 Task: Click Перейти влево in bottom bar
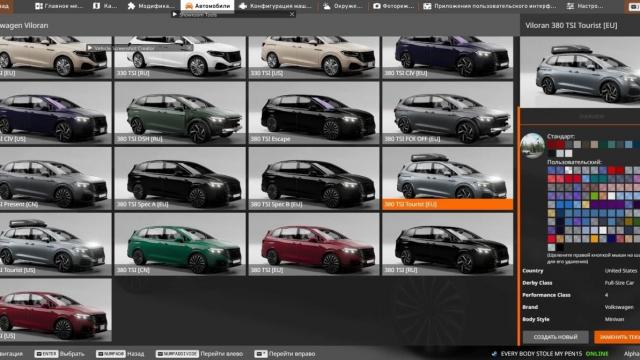199,354
